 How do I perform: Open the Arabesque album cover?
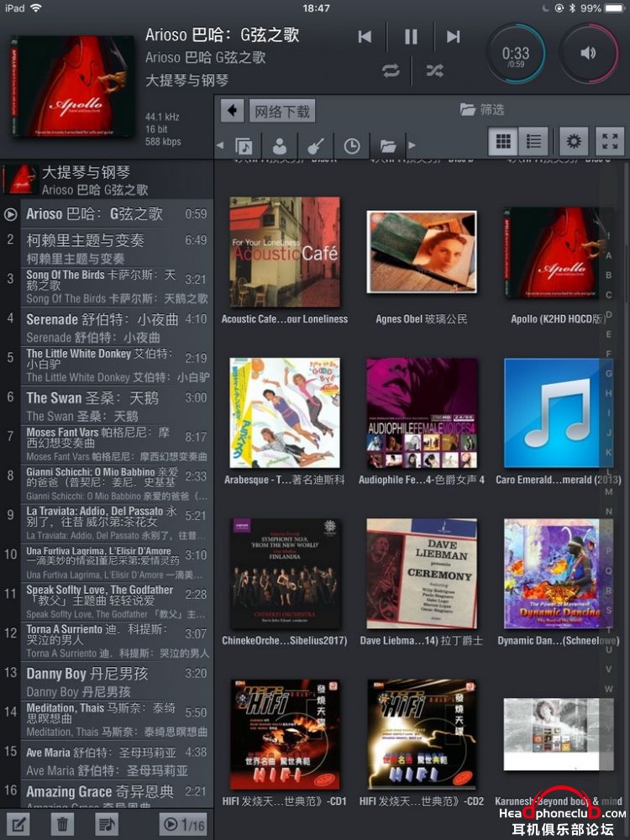pyautogui.click(x=285, y=413)
